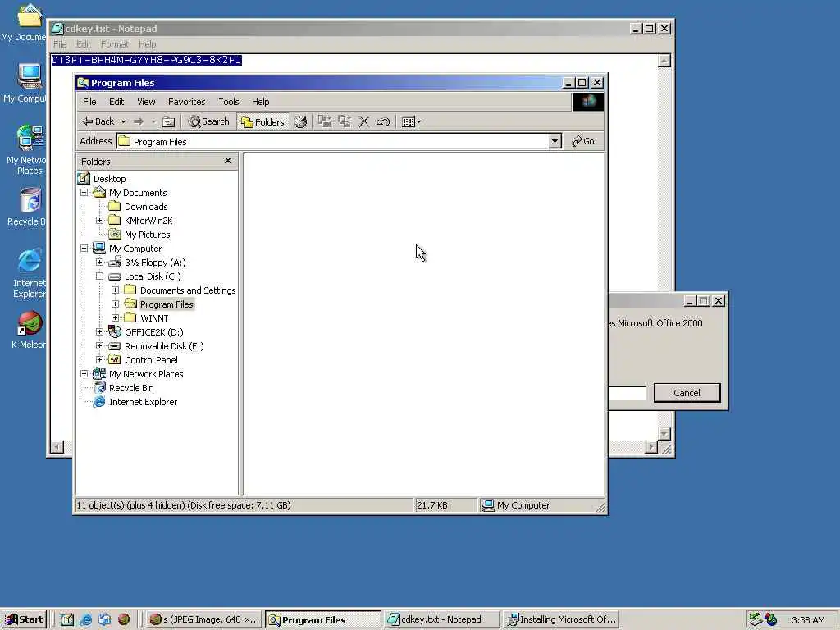Launch Outlook Express from quick launch

104,619
